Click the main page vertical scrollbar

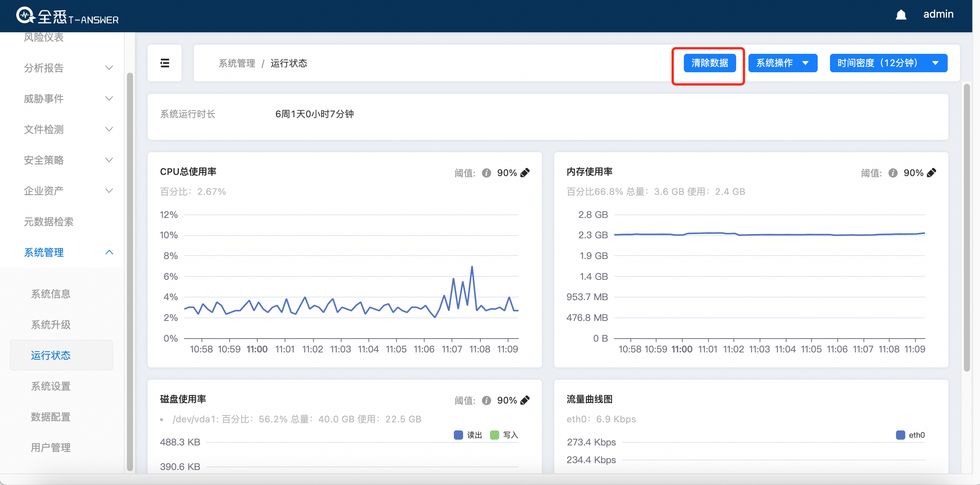(x=967, y=227)
